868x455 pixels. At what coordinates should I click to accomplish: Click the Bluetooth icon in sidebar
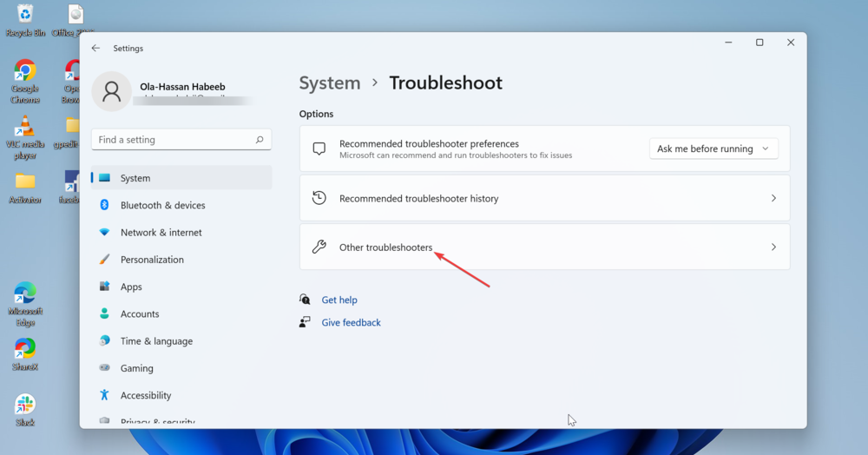click(x=104, y=205)
